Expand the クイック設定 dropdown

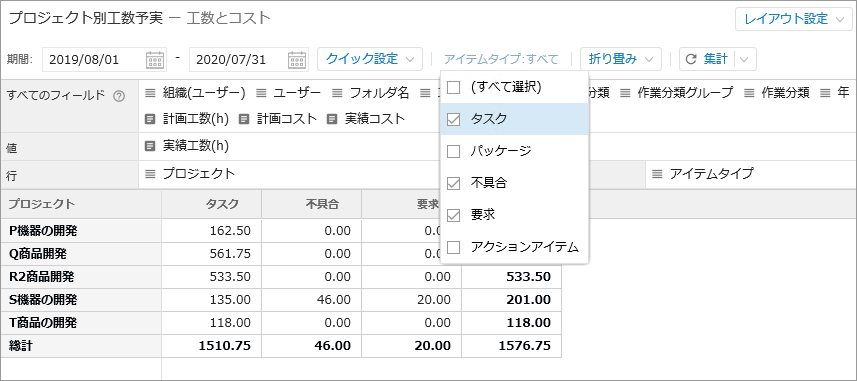pos(370,60)
